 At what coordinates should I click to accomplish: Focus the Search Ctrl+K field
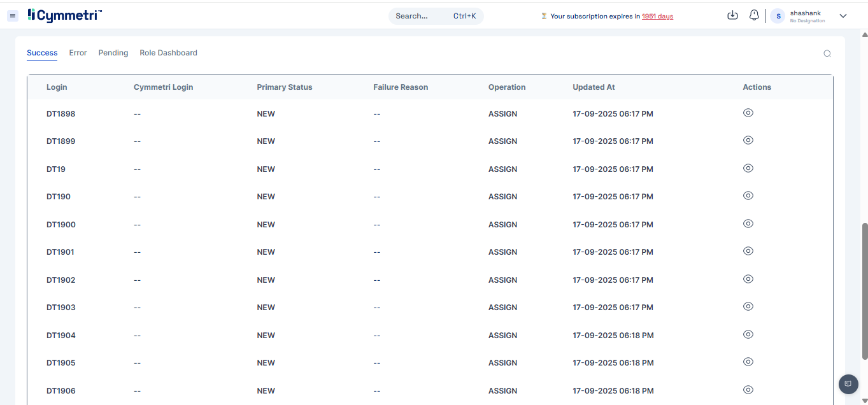(436, 16)
